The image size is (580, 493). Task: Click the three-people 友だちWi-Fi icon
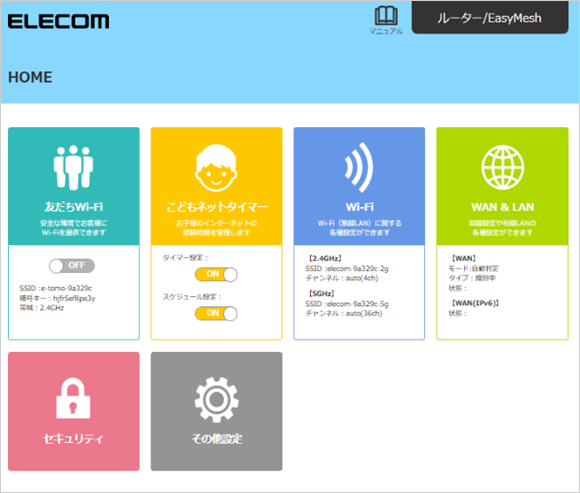(73, 167)
